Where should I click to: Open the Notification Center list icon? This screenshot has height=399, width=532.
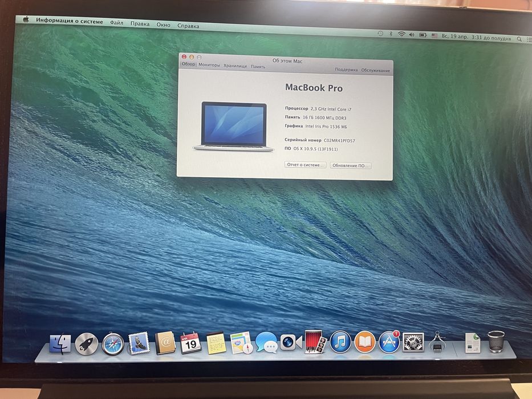(x=529, y=40)
